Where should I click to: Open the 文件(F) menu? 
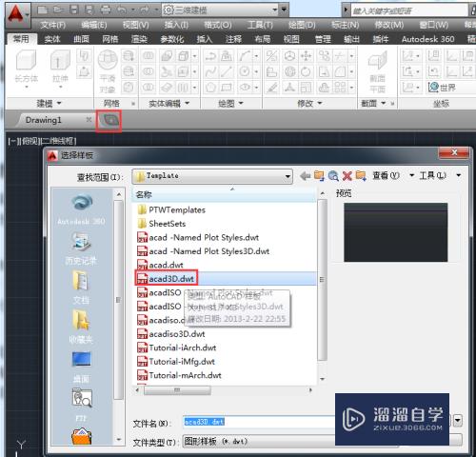[x=53, y=25]
